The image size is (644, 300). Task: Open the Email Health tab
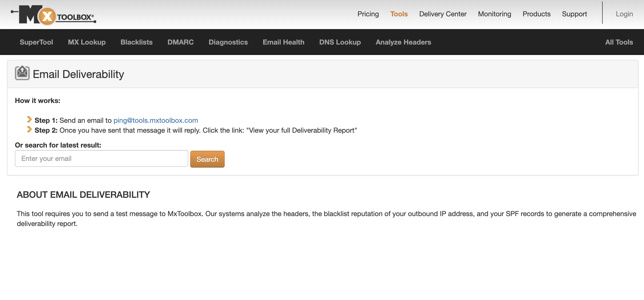click(x=283, y=42)
